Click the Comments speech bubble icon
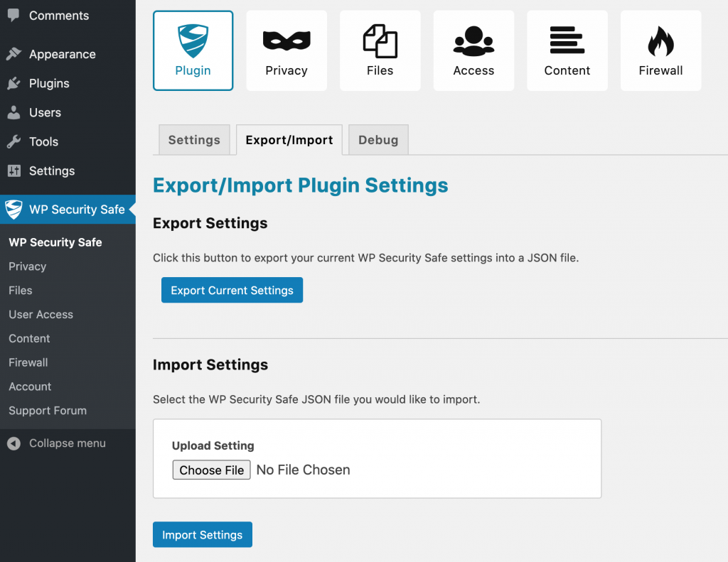 pyautogui.click(x=14, y=16)
